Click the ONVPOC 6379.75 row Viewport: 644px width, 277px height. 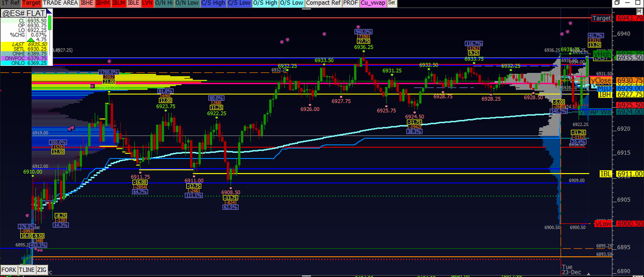coord(24,59)
